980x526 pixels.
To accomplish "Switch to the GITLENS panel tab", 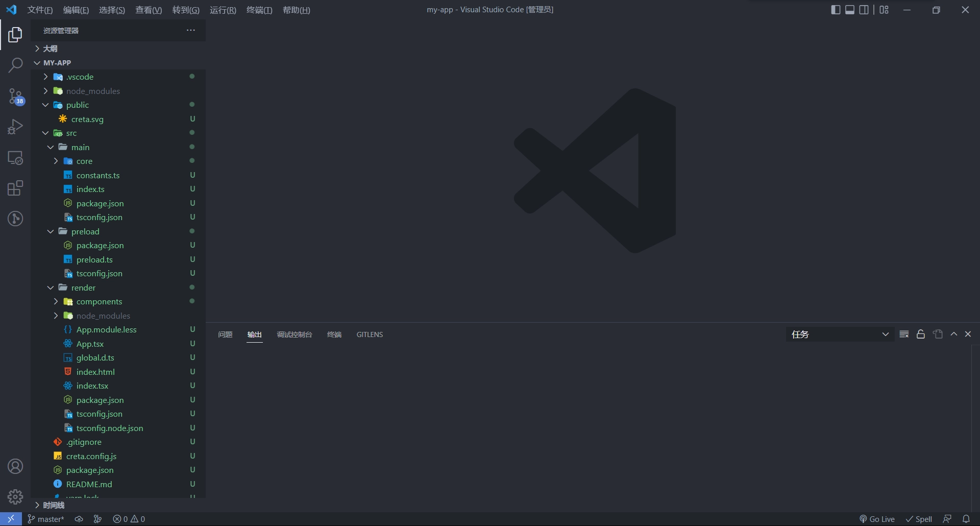I will pos(370,334).
